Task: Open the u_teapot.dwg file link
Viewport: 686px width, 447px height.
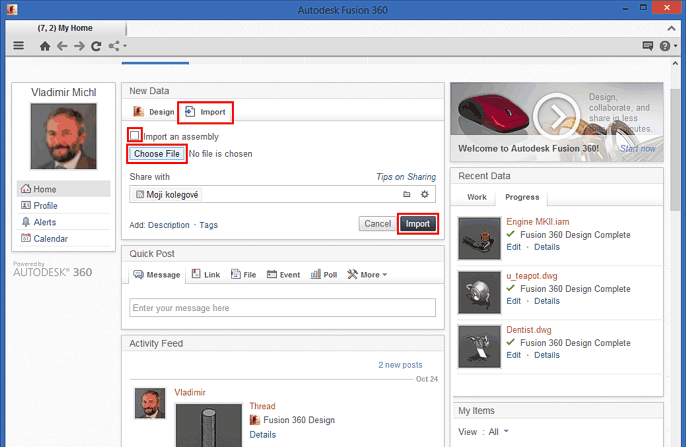Action: 532,276
